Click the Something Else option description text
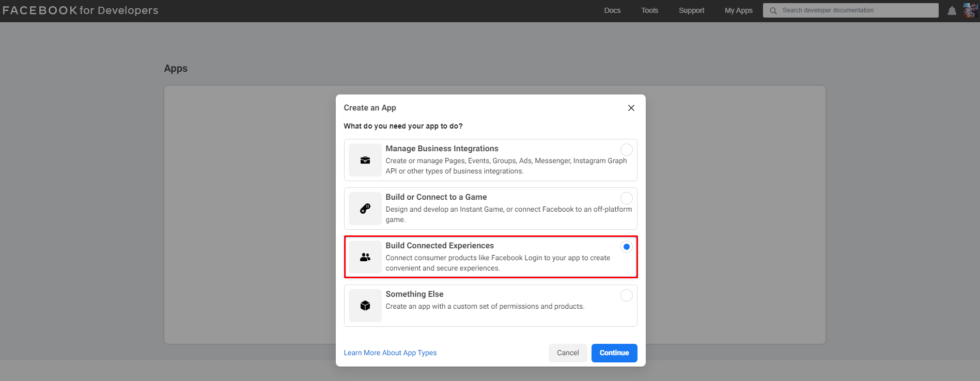 [x=485, y=307]
